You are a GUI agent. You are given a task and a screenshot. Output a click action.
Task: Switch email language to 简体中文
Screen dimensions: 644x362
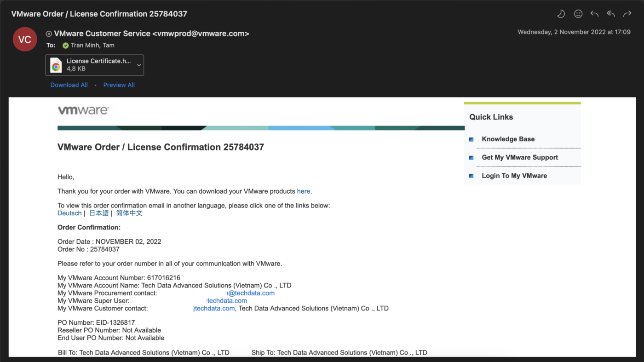coord(129,213)
